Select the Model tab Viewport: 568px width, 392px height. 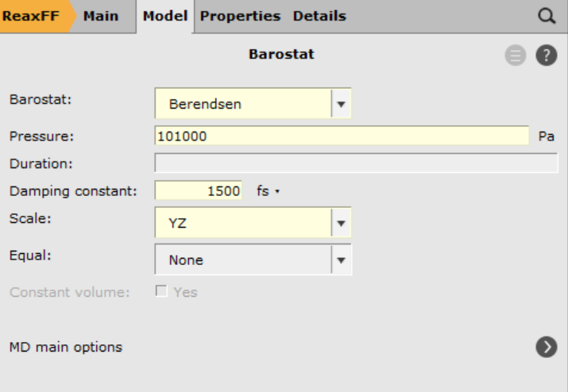click(x=164, y=16)
